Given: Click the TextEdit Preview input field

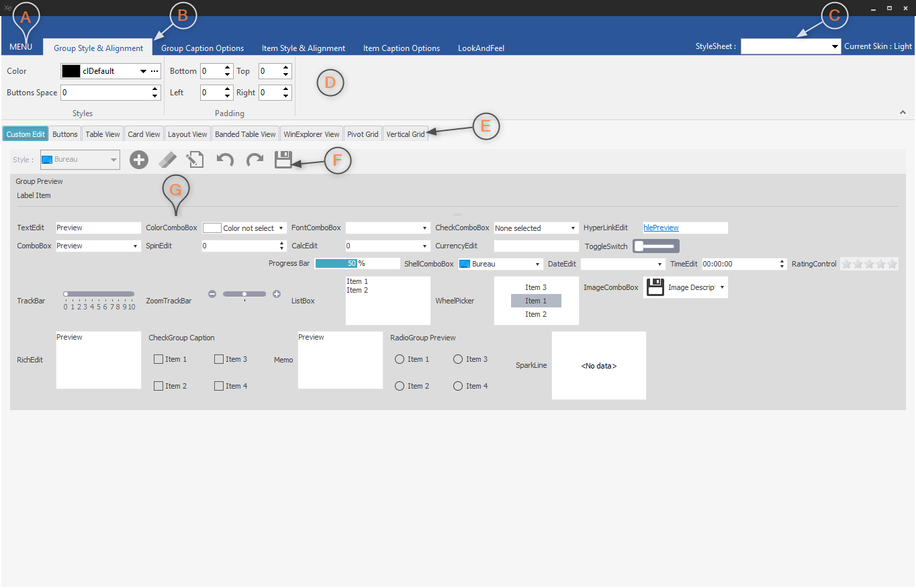Looking at the screenshot, I should click(x=98, y=228).
